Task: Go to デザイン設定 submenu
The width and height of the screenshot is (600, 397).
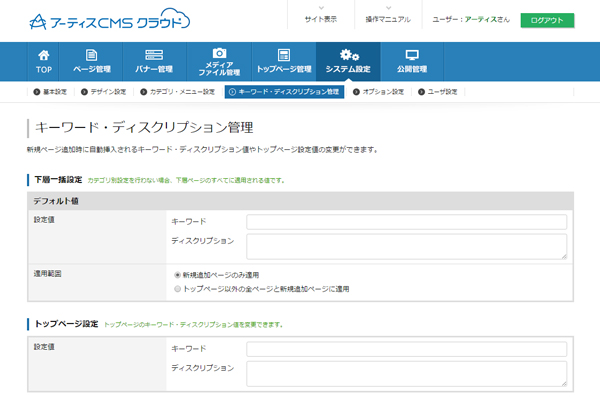Action: (108, 92)
